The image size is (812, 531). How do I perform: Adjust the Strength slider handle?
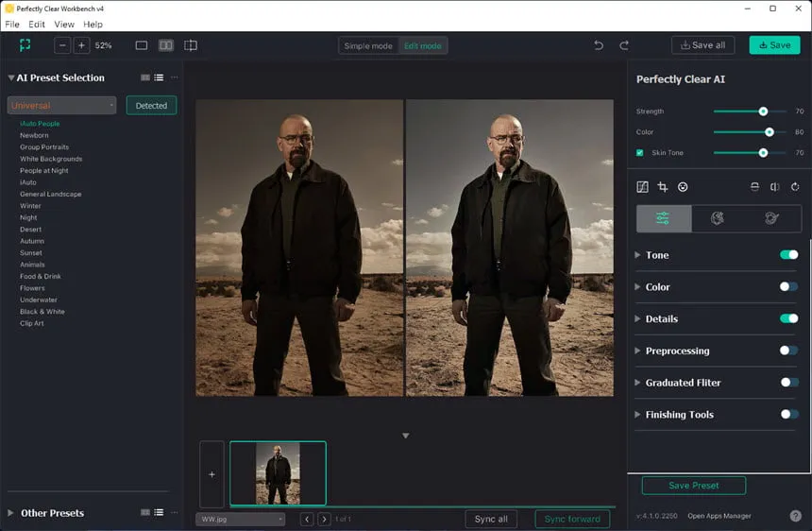tap(763, 111)
